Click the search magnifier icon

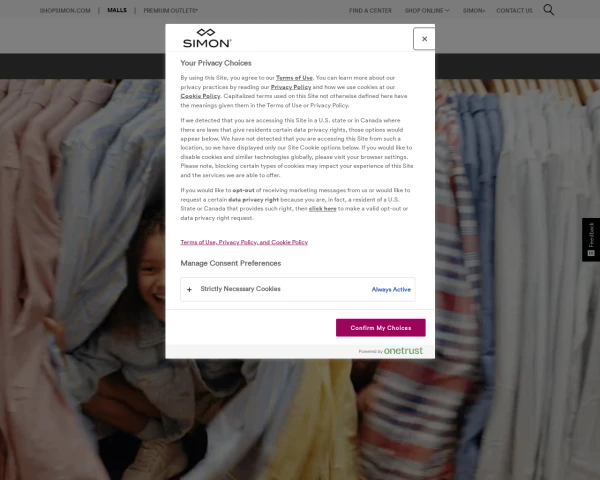549,10
